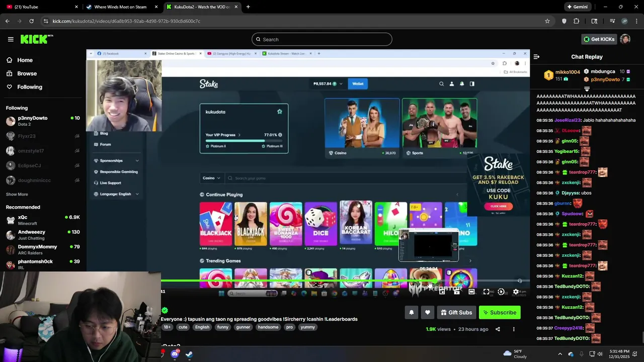Close Where Winds Meet tab
This screenshot has height=362, width=644.
tap(156, 7)
